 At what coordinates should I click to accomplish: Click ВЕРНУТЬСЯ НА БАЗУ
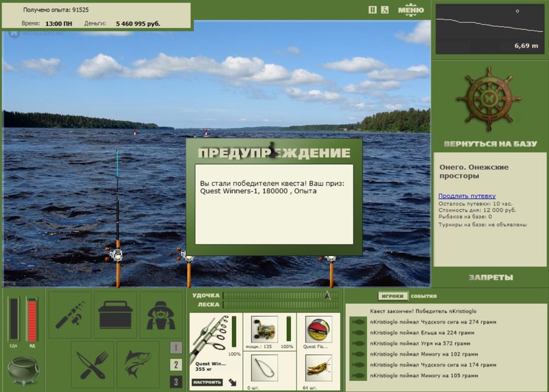coord(490,144)
